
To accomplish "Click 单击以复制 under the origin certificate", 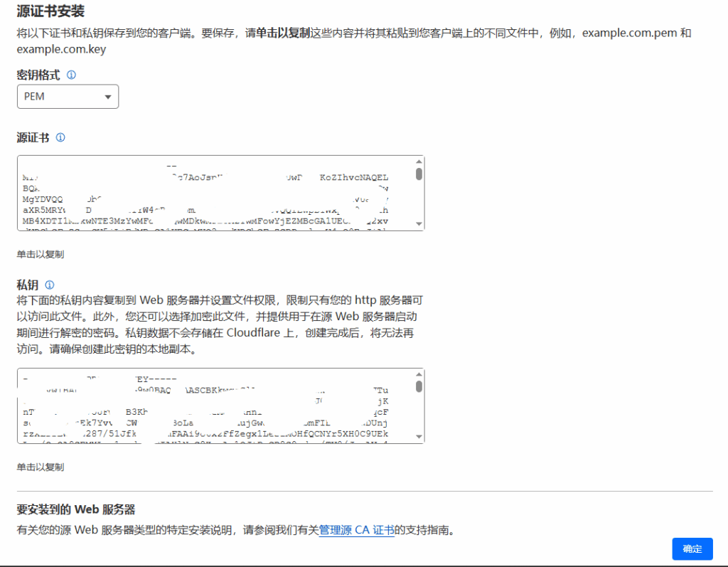I will pyautogui.click(x=41, y=254).
